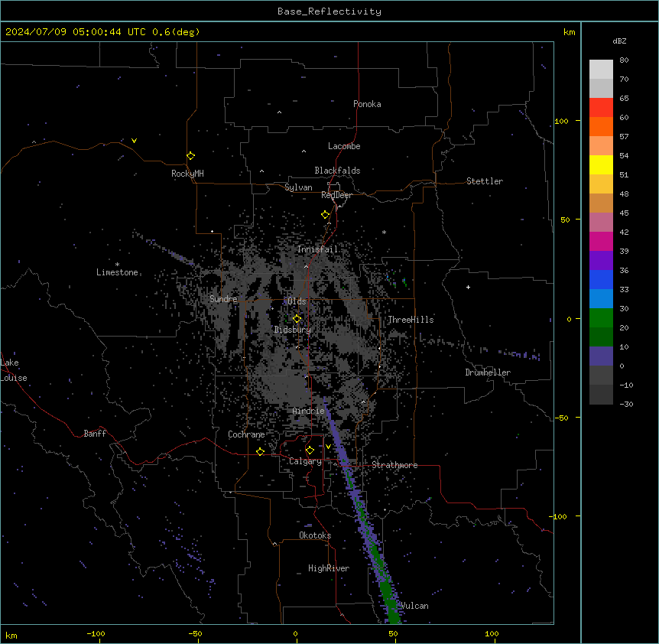This screenshot has height=644, width=659.
Task: Click the yellow station marker south of RedDeer
Action: pos(326,215)
